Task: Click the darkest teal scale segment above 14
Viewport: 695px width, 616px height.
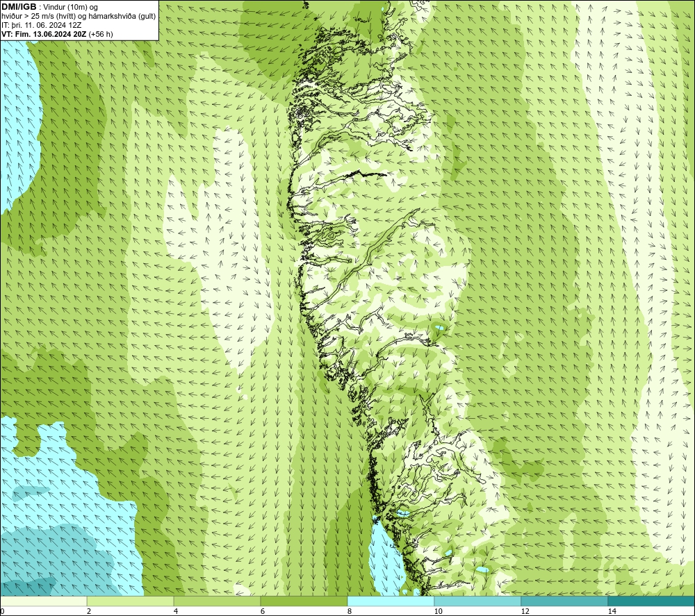Action: click(652, 601)
